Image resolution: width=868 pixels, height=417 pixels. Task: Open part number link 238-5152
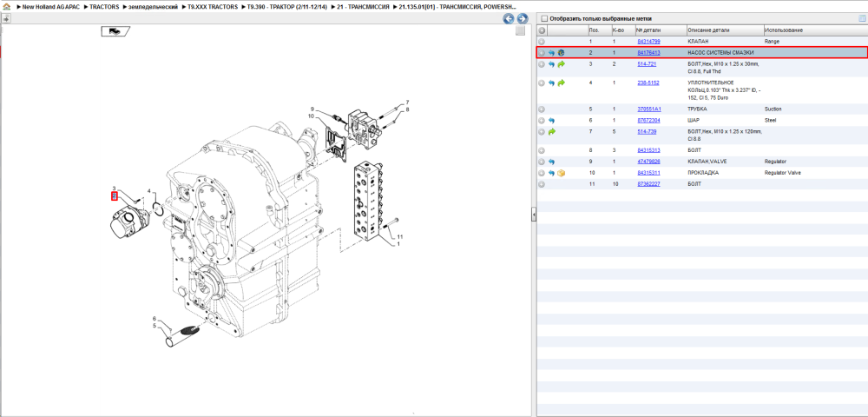click(x=648, y=83)
